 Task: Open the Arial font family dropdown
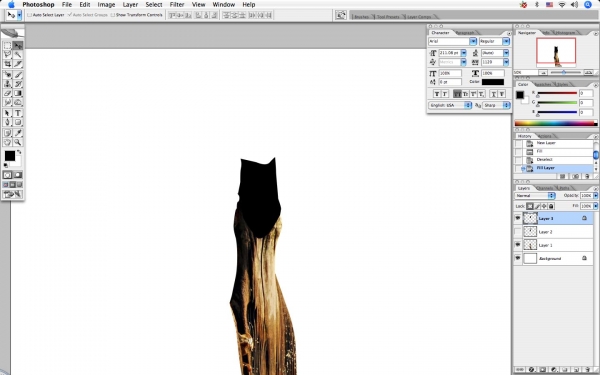(x=473, y=41)
